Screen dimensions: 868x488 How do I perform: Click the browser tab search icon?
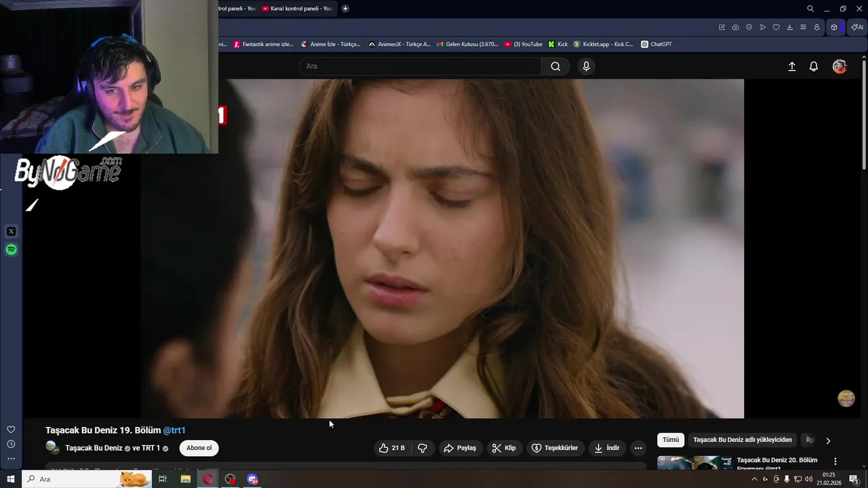(810, 9)
